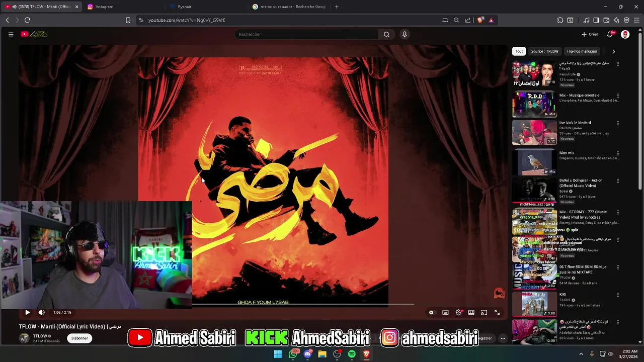Select the Source : TFLOW chip
Screen dimensions: 644x362
pos(544,51)
